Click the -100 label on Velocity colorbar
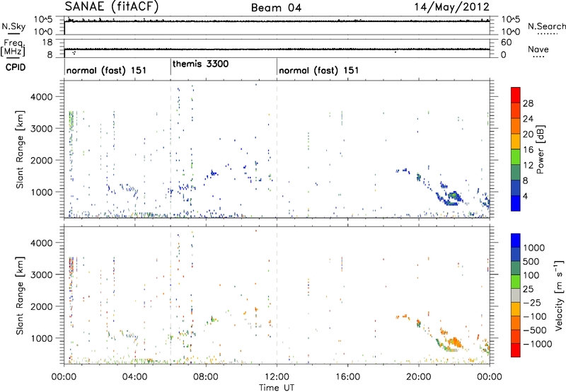Image resolution: width=566 pixels, height=392 pixels. (x=535, y=316)
